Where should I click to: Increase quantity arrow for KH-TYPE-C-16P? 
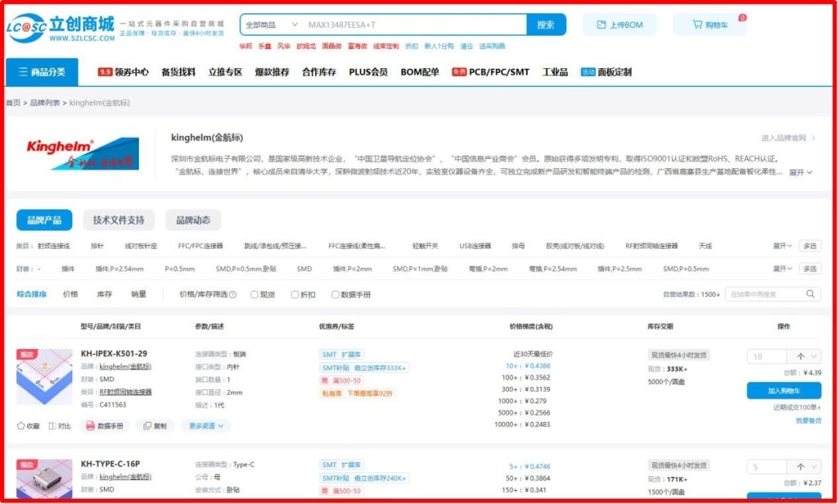[800, 467]
